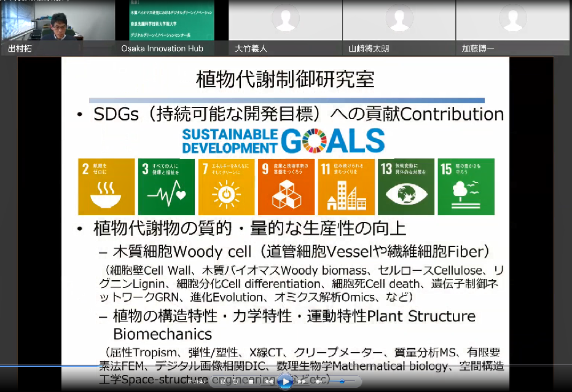Click 加藤博一 participant avatar
This screenshot has width=572, height=392.
[514, 21]
